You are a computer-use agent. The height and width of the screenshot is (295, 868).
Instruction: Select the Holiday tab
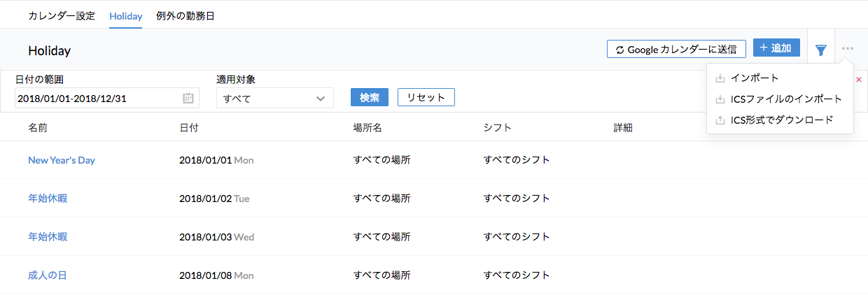[x=126, y=15]
